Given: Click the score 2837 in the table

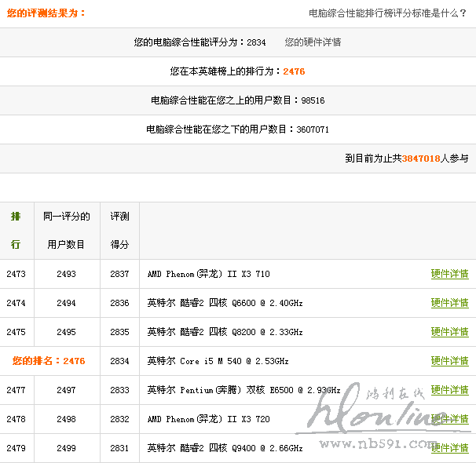Looking at the screenshot, I should click(x=119, y=274).
